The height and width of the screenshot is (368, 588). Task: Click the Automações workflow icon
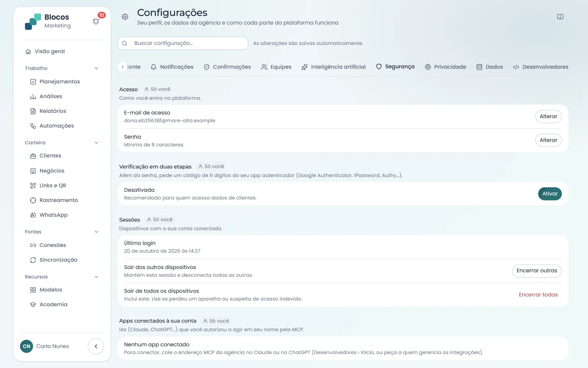pos(33,126)
